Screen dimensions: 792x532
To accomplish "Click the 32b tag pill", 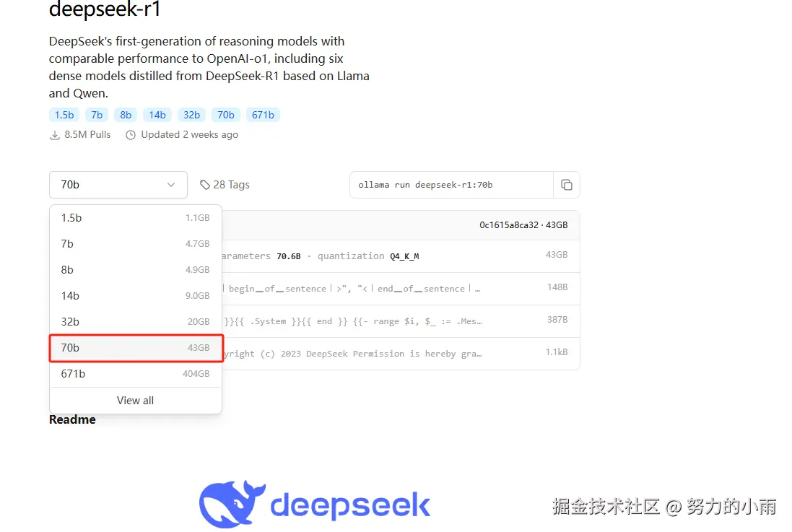I will [x=191, y=115].
